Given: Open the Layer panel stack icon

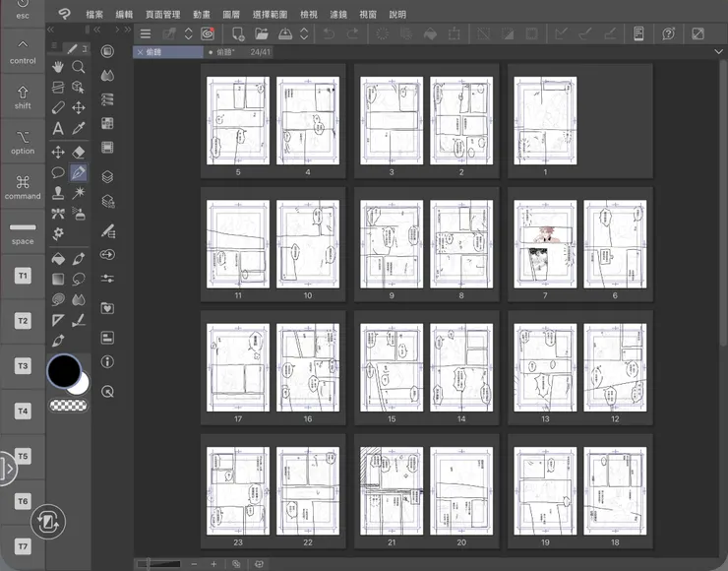Looking at the screenshot, I should click(107, 177).
